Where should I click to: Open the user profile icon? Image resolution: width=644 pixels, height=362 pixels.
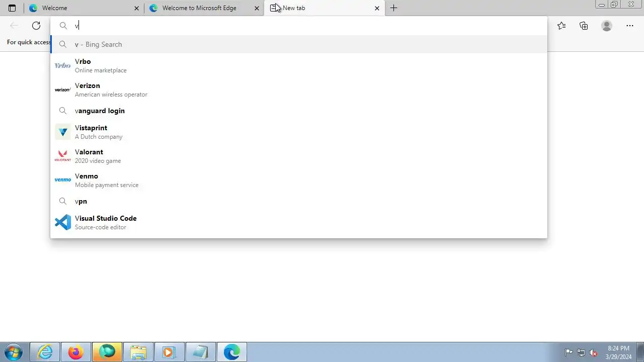607,26
